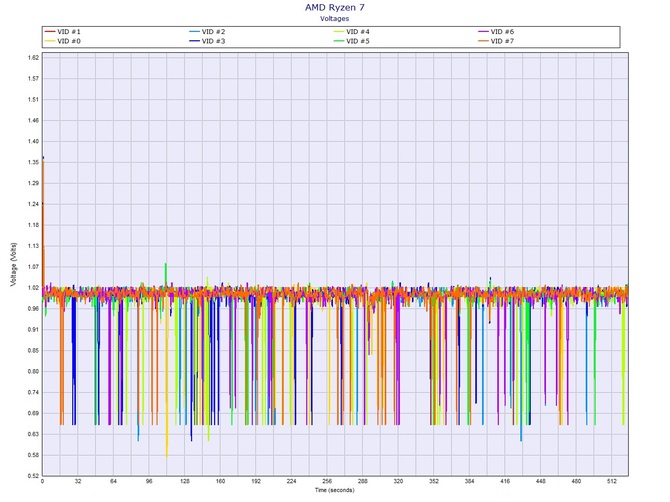Click the 352 x-axis tick label
This screenshot has height=502, width=670.
pos(434,481)
